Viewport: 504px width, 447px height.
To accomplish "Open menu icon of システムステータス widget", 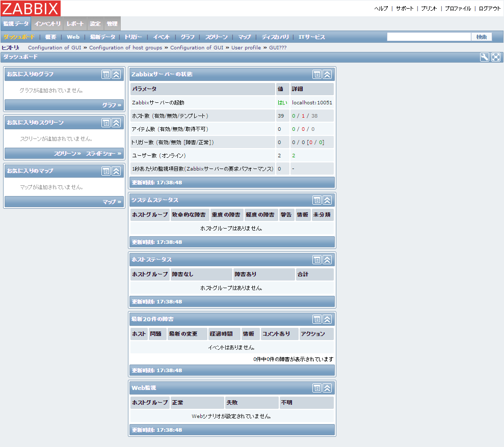I will [316, 200].
